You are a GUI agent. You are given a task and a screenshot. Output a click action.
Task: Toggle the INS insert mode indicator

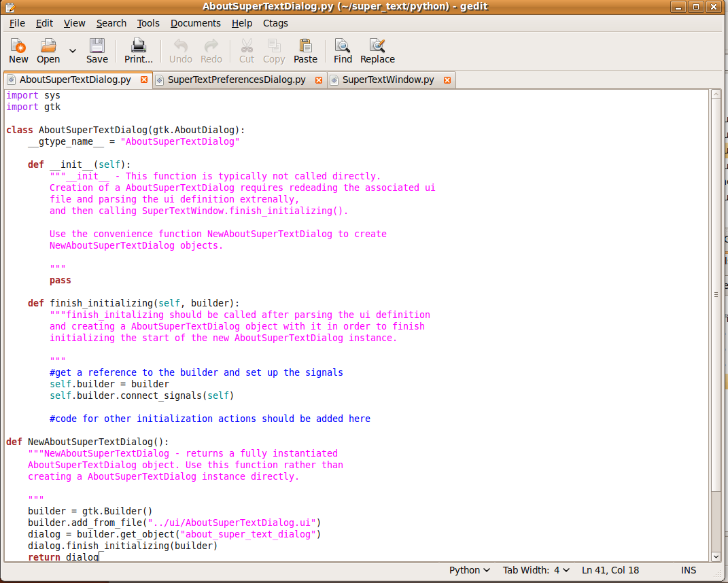coord(689,570)
